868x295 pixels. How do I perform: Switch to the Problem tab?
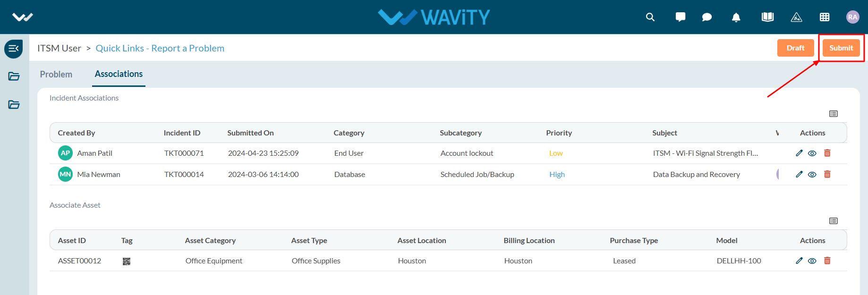pos(56,74)
